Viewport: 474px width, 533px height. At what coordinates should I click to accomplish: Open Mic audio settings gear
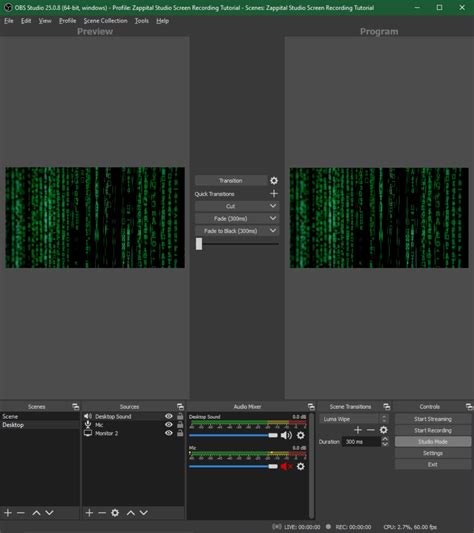301,466
